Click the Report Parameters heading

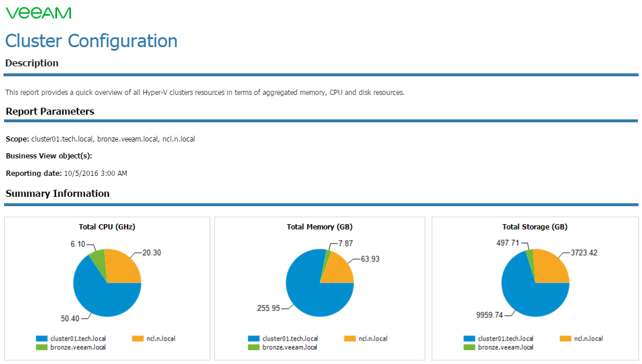(x=50, y=111)
